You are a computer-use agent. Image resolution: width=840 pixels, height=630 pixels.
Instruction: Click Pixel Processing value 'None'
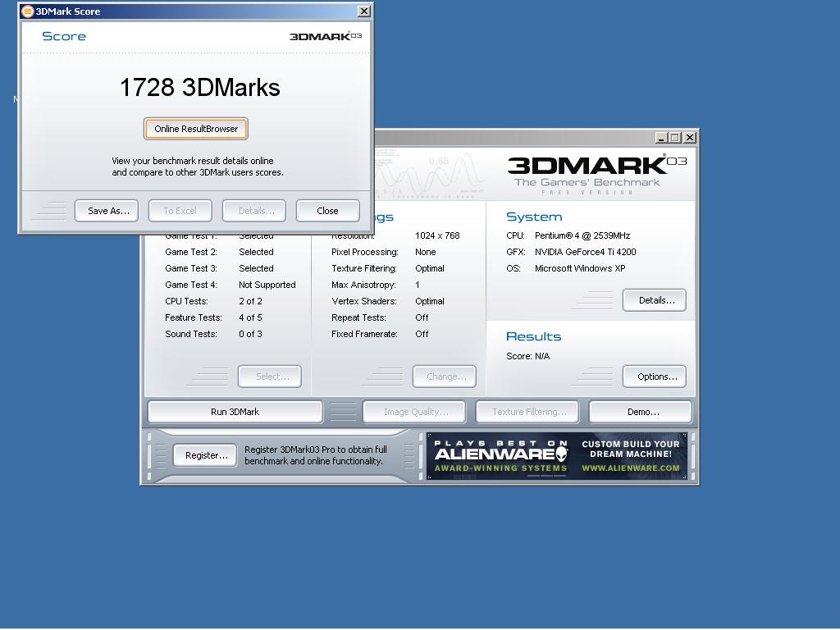[426, 253]
